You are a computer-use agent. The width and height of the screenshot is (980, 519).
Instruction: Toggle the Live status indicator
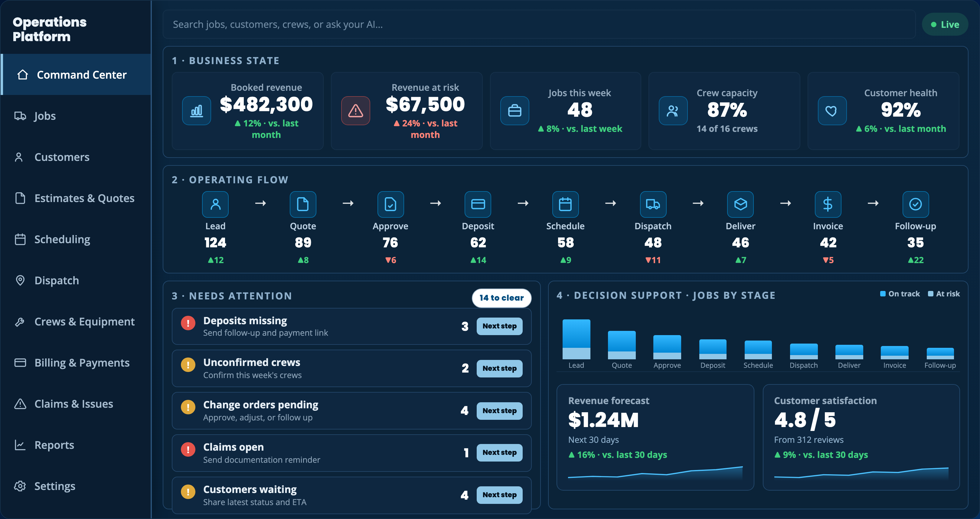coord(945,24)
